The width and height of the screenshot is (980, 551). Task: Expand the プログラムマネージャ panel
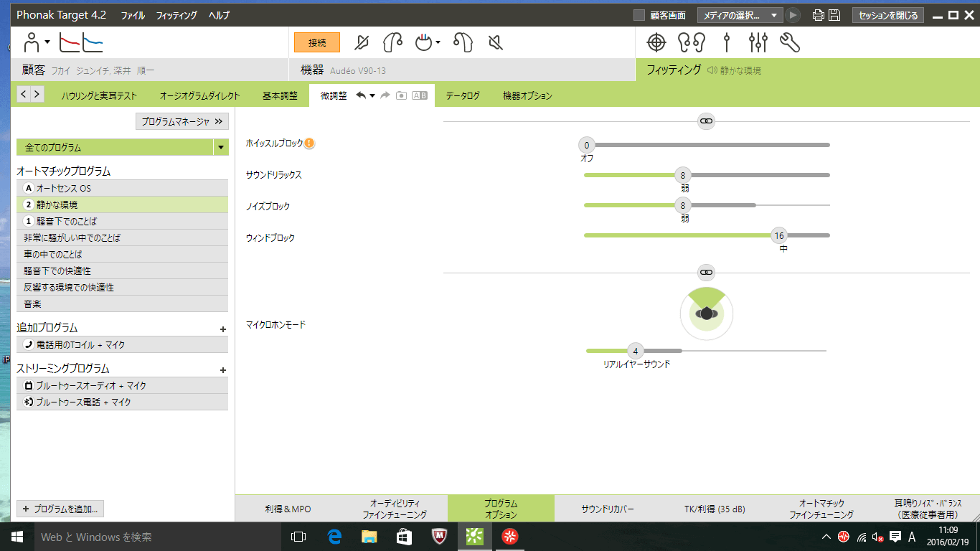coord(182,122)
